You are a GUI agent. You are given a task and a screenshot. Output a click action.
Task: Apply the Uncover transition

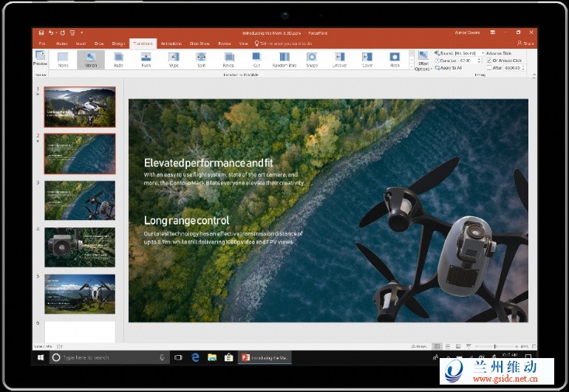(339, 59)
